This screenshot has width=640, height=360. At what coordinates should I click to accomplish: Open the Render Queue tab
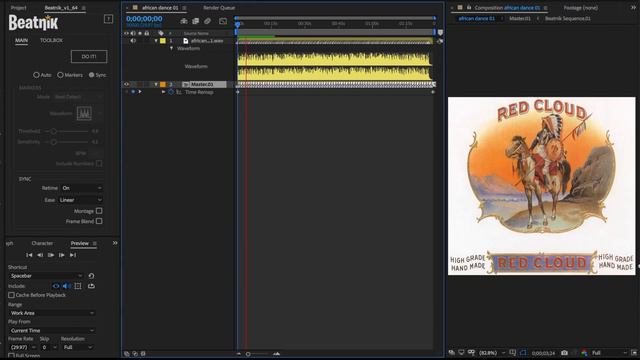(219, 8)
